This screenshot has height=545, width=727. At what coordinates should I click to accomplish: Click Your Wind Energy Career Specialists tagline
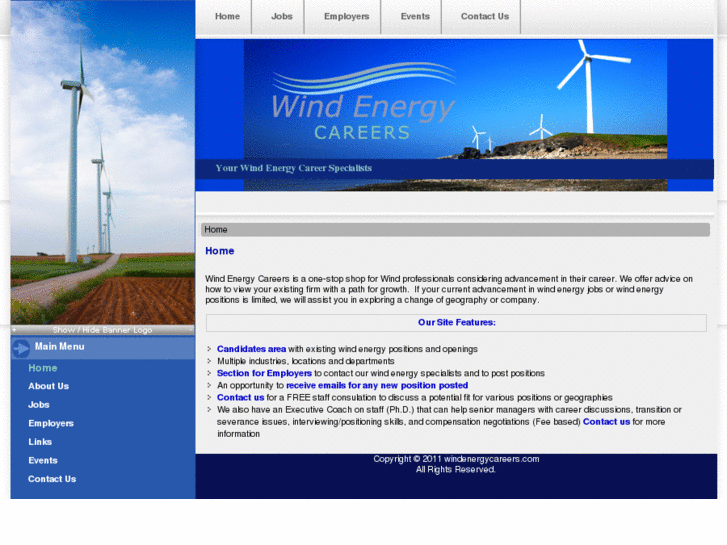coord(293,168)
